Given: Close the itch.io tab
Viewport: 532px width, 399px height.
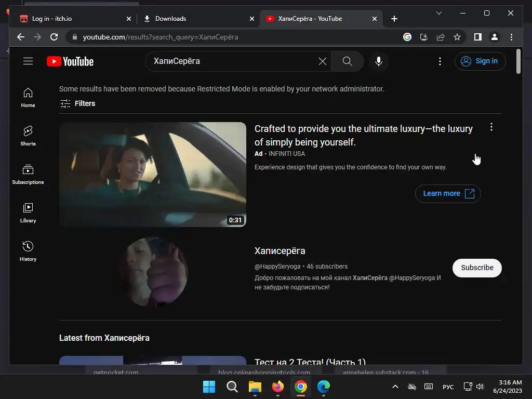Looking at the screenshot, I should tap(129, 19).
